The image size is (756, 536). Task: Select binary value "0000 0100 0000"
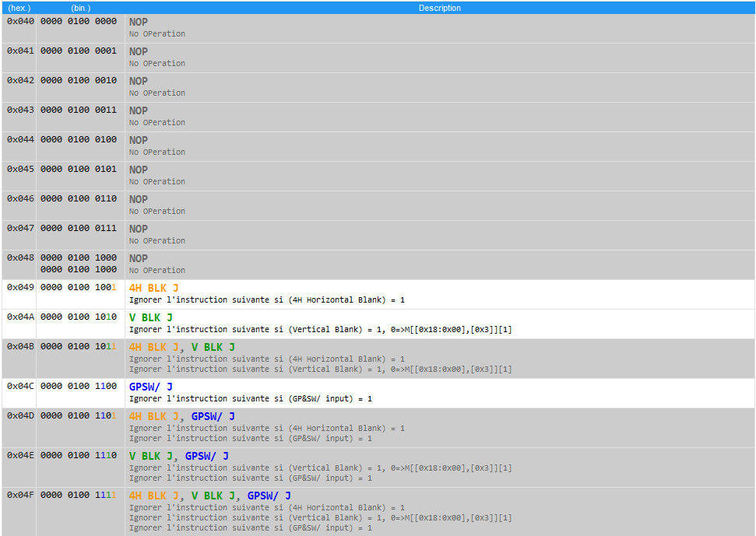pyautogui.click(x=79, y=21)
